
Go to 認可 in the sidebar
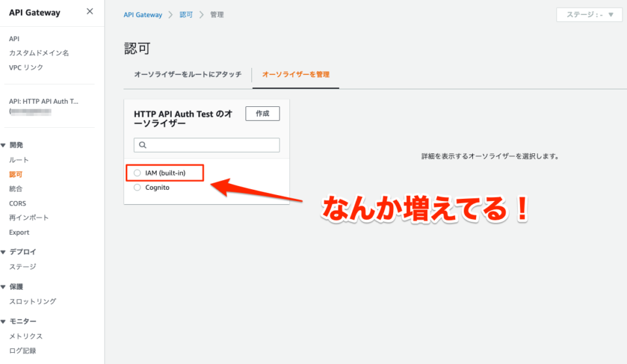click(16, 175)
